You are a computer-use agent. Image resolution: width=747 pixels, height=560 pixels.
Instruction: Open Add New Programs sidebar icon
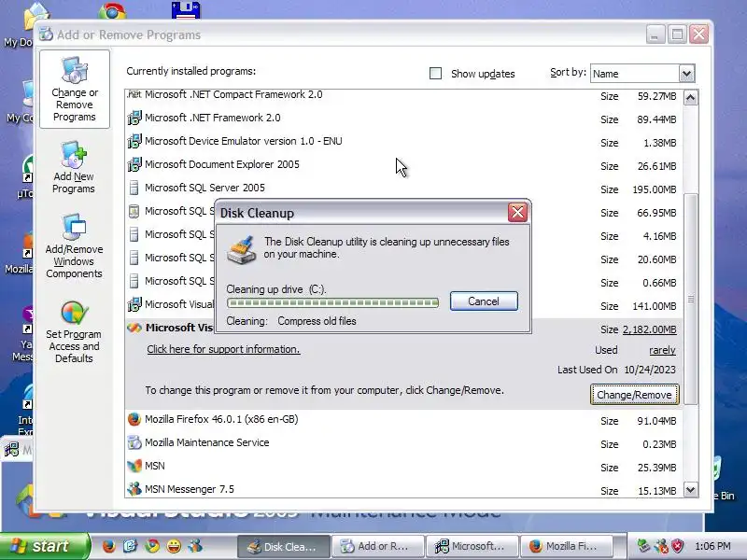point(74,155)
